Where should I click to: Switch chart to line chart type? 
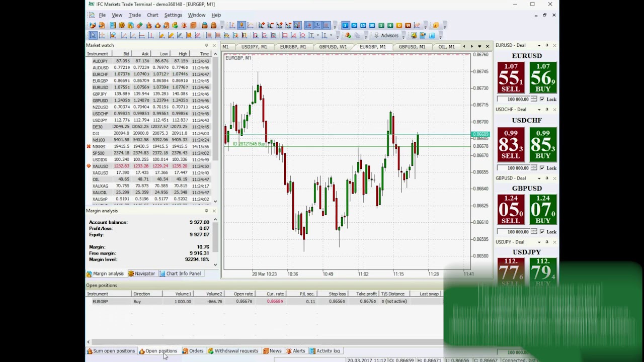pyautogui.click(x=250, y=25)
